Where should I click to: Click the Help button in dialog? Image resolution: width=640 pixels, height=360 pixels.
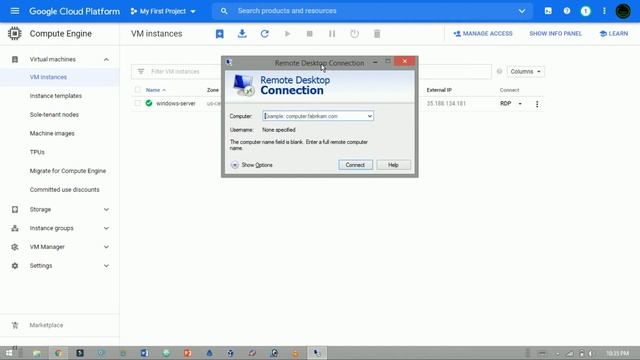[x=393, y=165]
